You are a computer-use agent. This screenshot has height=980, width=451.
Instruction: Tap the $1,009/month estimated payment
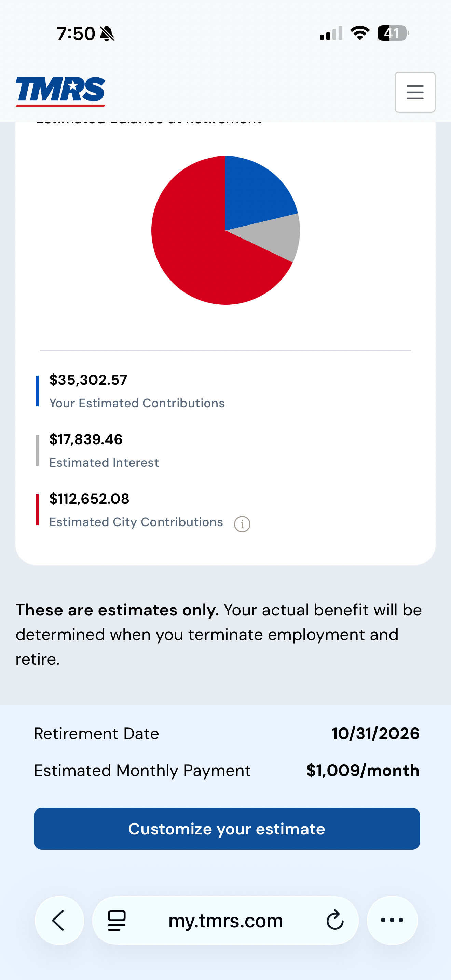coord(363,771)
